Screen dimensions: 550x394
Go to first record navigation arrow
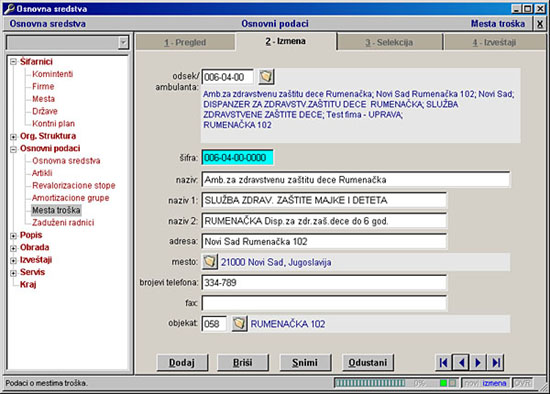(443, 362)
